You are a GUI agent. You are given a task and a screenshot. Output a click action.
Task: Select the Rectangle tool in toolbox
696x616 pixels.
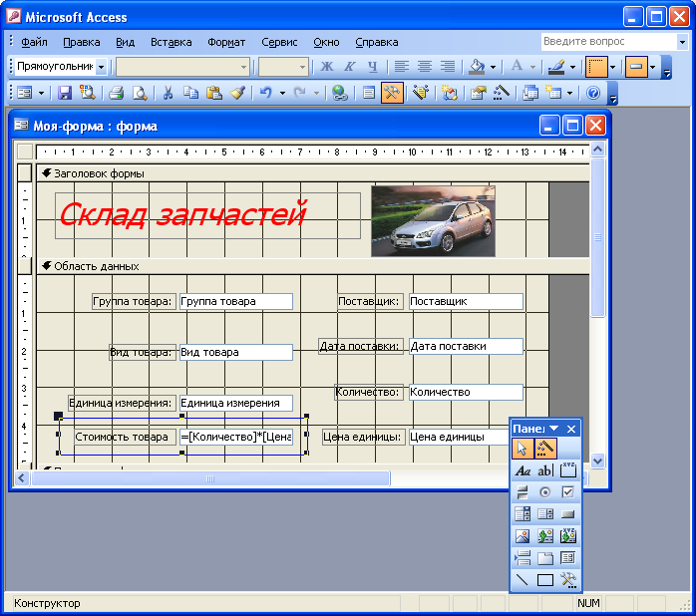tap(545, 579)
